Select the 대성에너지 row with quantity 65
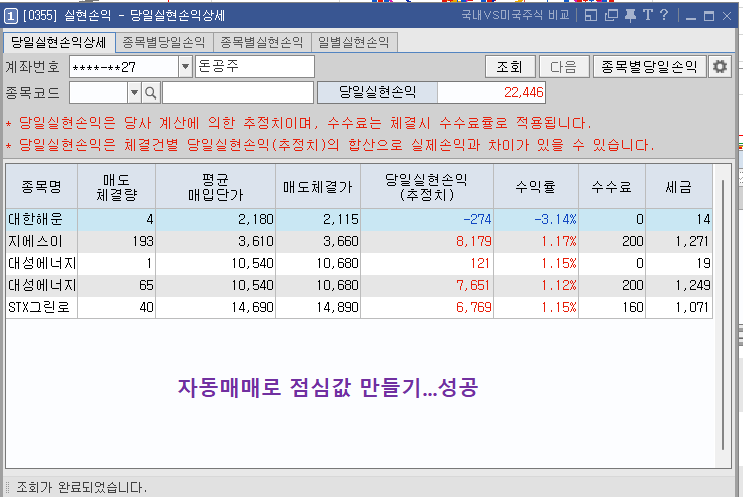The width and height of the screenshot is (743, 497). click(x=359, y=285)
